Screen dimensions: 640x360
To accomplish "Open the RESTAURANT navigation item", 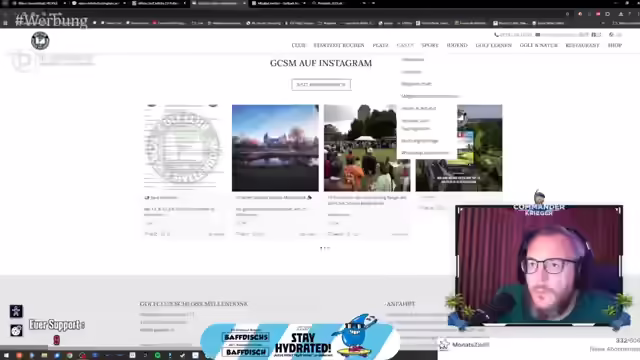I will coord(582,45).
